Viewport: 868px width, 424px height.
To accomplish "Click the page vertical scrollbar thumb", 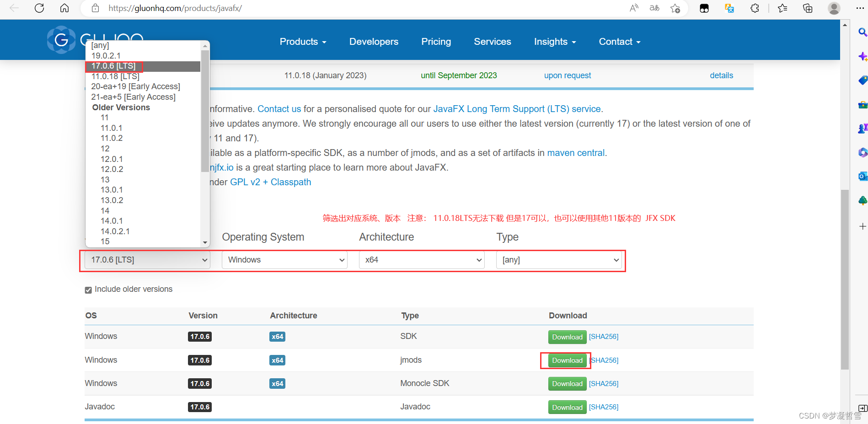I will point(845,279).
